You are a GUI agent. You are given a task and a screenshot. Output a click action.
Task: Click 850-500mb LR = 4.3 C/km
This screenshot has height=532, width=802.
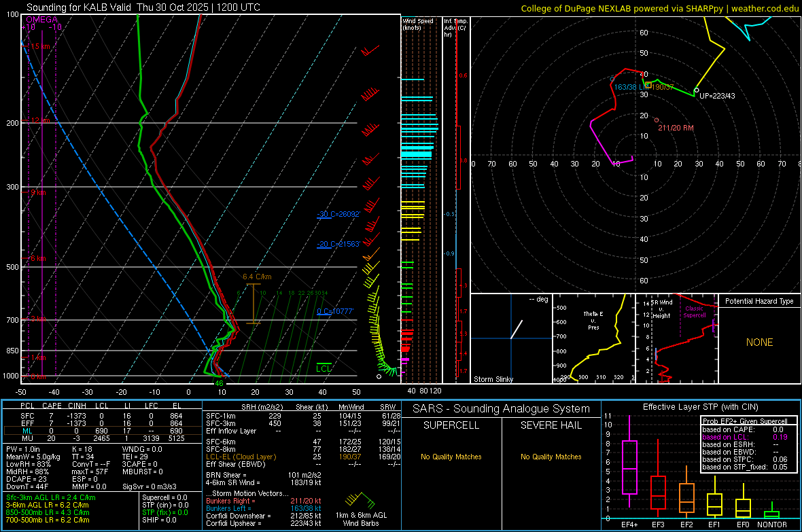pyautogui.click(x=48, y=512)
